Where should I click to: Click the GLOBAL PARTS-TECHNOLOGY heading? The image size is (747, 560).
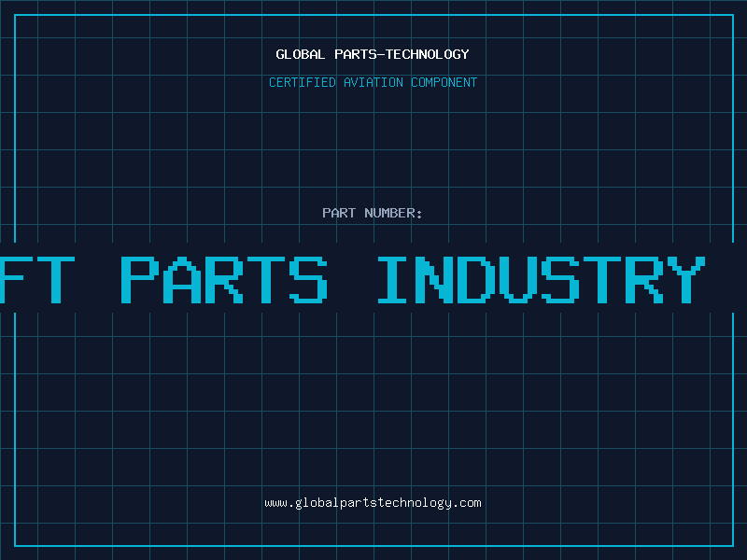(373, 54)
